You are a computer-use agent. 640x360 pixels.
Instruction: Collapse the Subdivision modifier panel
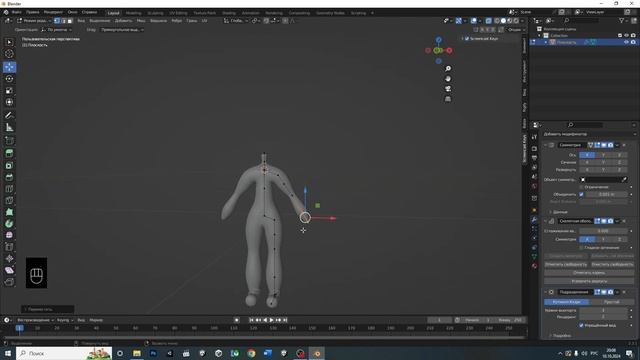coord(545,292)
